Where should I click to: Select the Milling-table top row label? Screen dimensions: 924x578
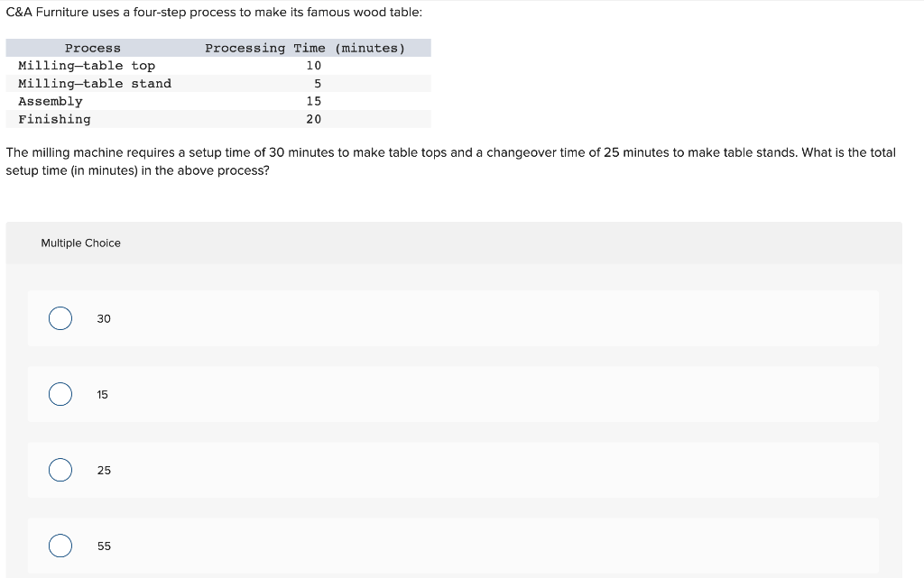[x=87, y=66]
